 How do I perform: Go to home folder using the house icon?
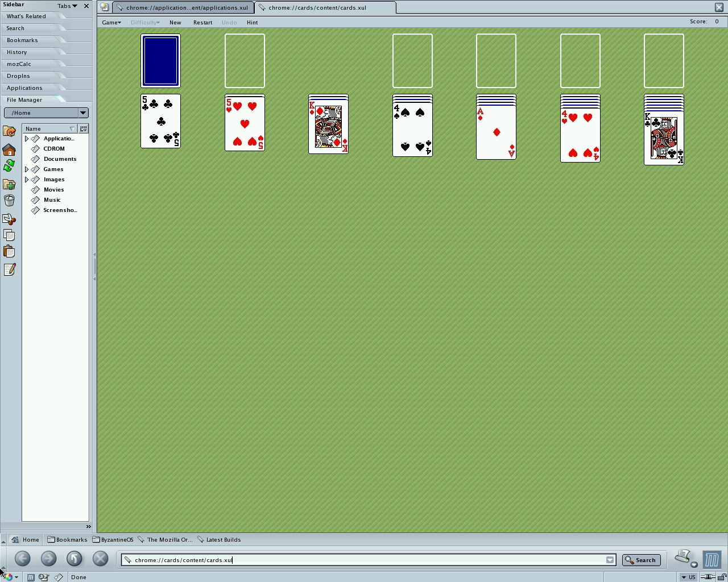[x=9, y=149]
